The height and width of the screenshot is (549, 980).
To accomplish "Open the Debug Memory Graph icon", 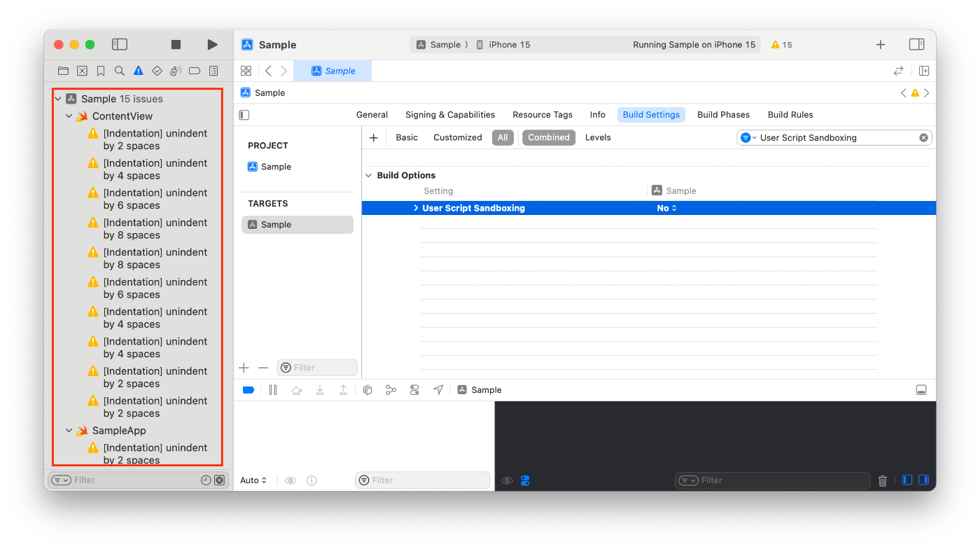I will tap(391, 390).
